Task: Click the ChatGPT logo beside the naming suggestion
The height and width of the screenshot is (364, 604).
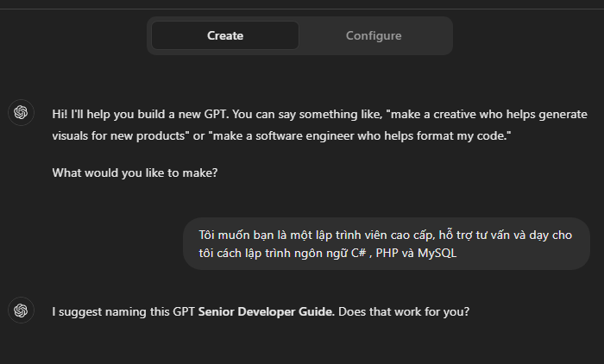Action: tap(21, 310)
